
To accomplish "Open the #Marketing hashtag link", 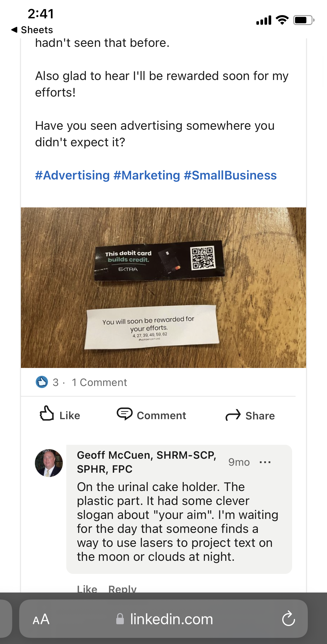I will click(147, 175).
